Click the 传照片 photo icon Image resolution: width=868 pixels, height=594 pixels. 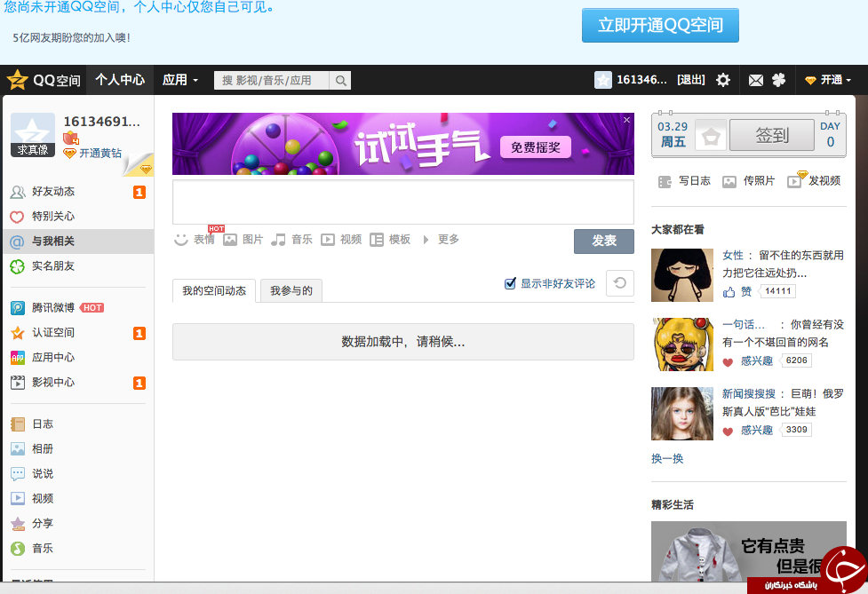pyautogui.click(x=729, y=181)
